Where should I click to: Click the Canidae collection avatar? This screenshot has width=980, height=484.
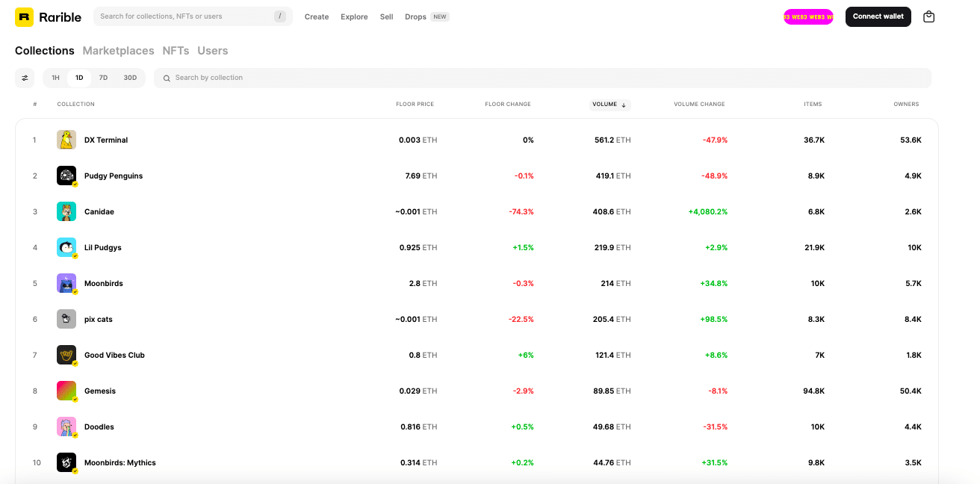tap(66, 211)
